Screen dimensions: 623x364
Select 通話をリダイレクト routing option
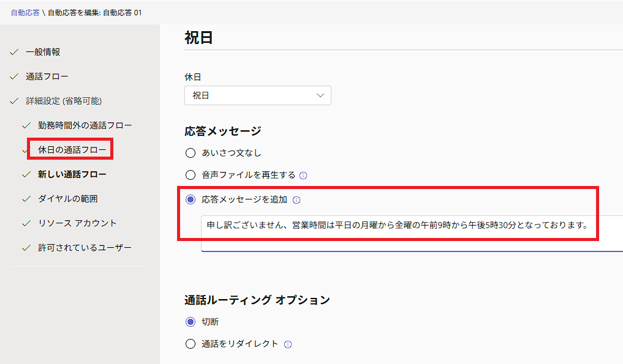point(191,344)
